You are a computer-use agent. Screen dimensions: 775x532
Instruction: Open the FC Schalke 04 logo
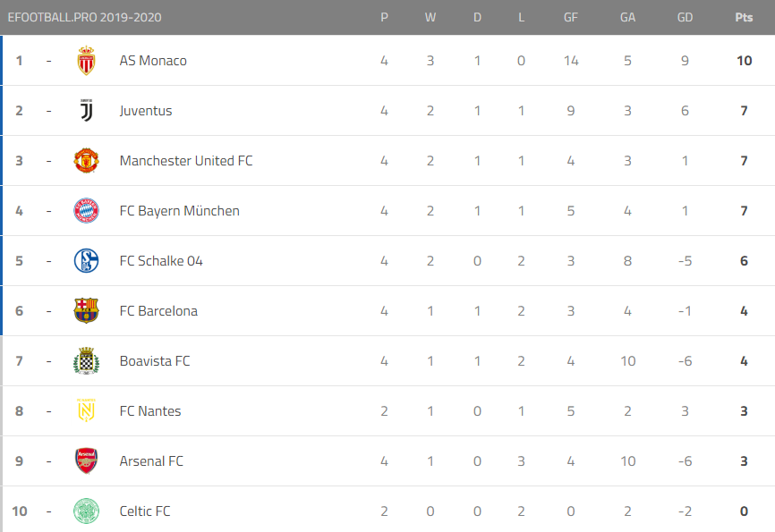[x=87, y=261]
